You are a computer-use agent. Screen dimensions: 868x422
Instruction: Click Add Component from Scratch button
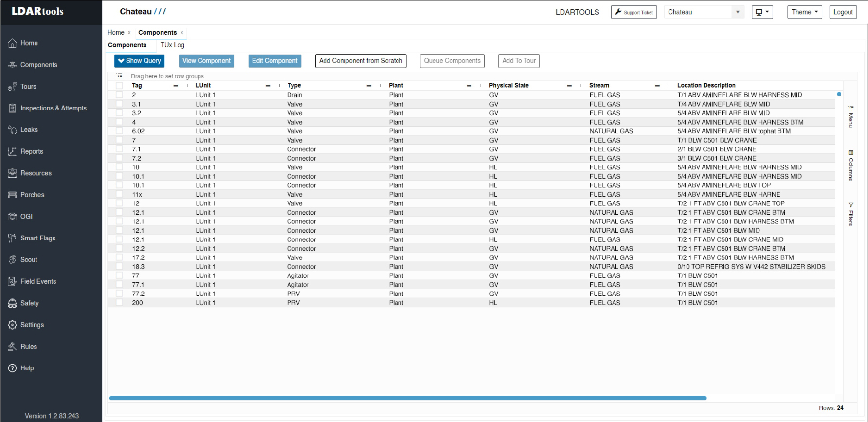(x=361, y=61)
